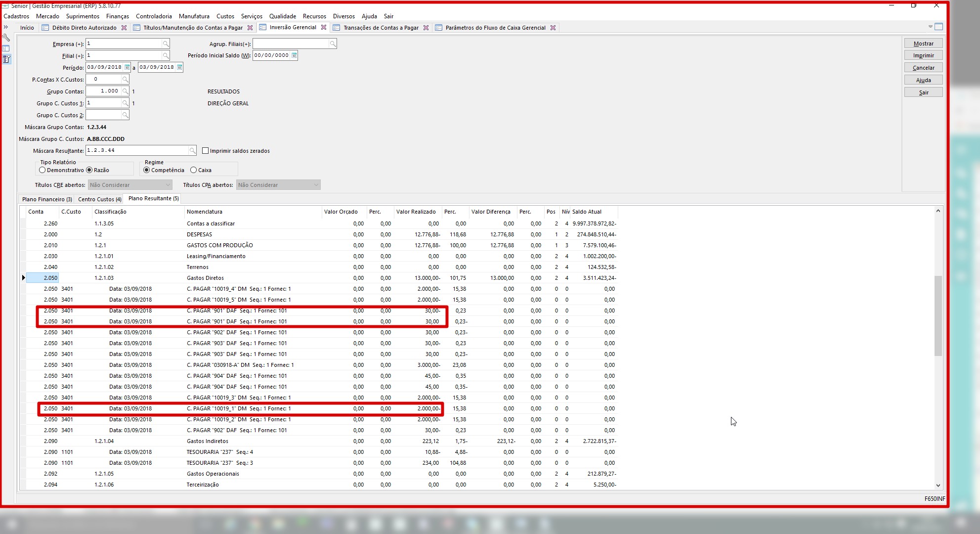Click the wrench tool icon in left sidebar
Screen dimensions: 980x534
tap(6, 38)
